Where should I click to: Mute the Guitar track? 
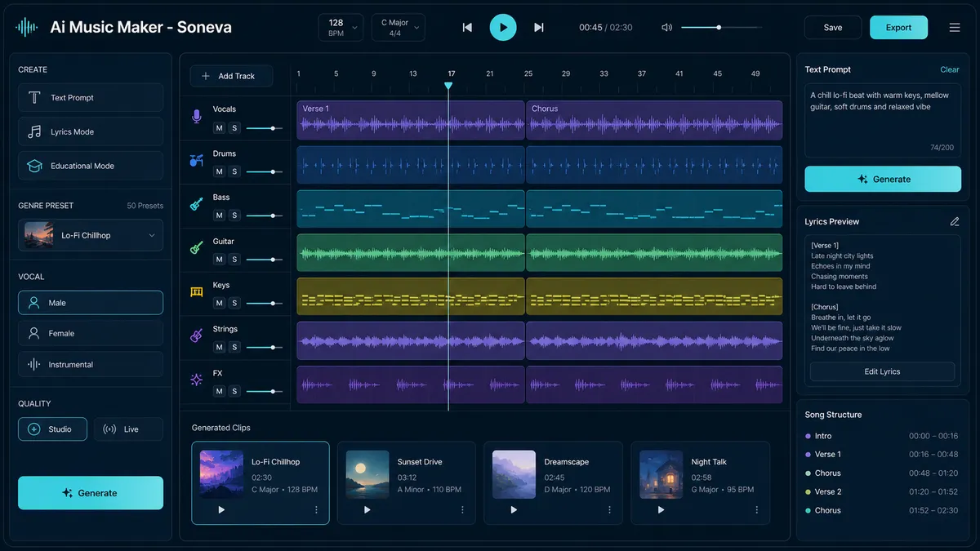219,260
